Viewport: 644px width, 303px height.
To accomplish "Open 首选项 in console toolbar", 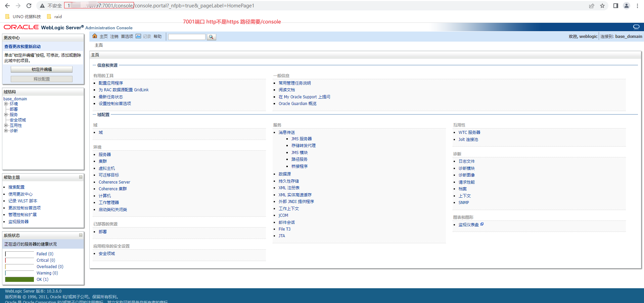I will pyautogui.click(x=127, y=37).
